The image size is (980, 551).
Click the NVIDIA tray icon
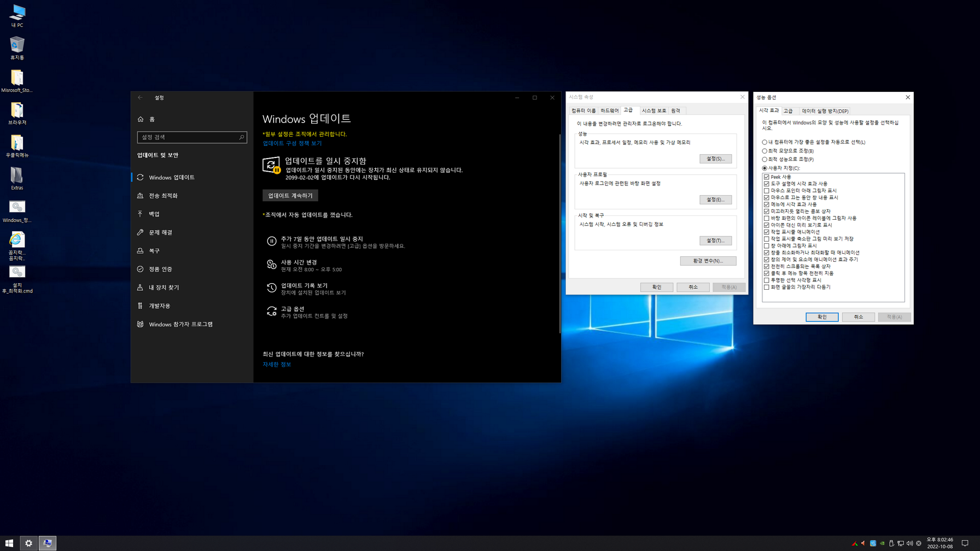pyautogui.click(x=882, y=543)
